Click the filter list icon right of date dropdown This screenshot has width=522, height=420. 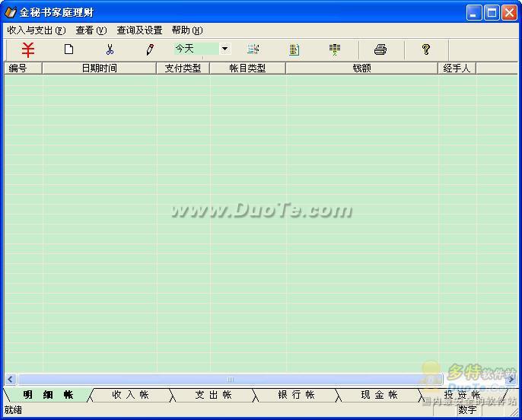(x=253, y=49)
